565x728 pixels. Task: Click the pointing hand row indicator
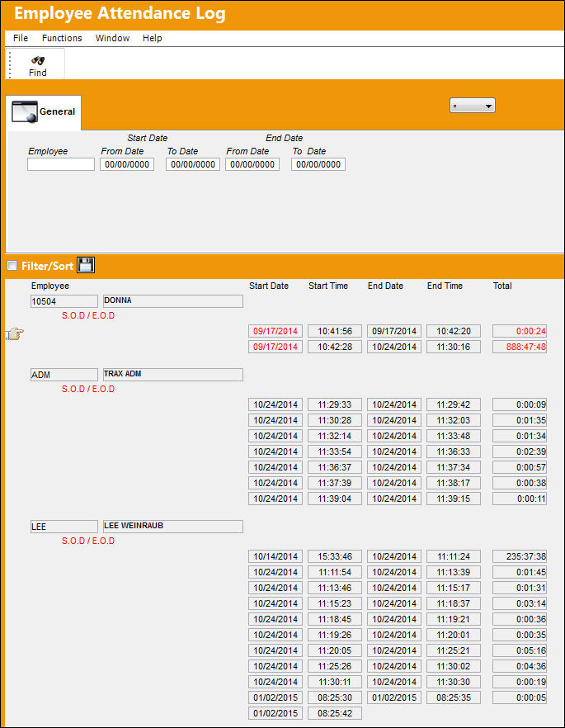pos(15,333)
